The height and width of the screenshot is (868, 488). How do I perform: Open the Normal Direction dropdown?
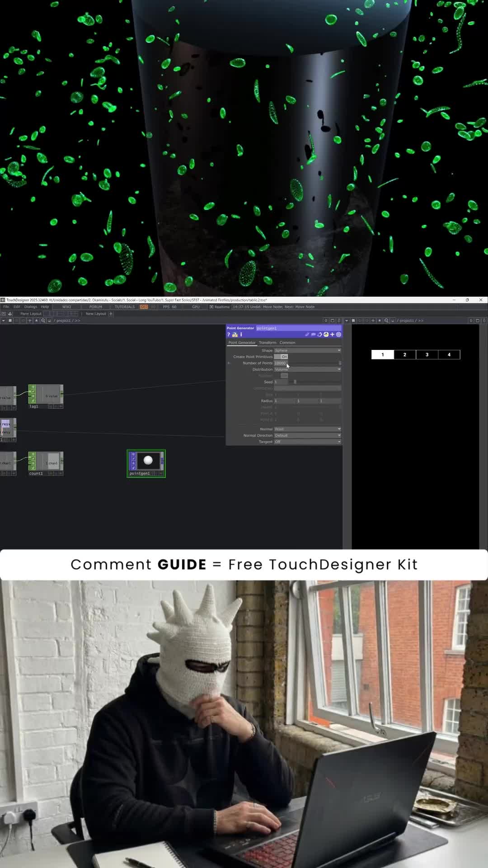[307, 435]
